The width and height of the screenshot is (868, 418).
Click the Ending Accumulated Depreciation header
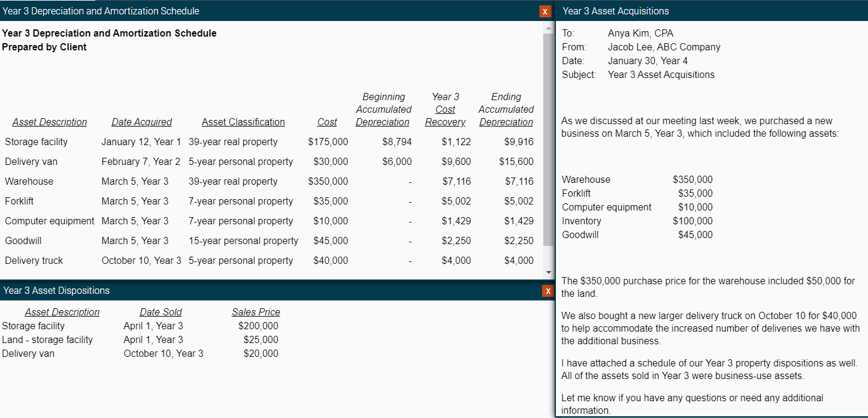coord(506,109)
